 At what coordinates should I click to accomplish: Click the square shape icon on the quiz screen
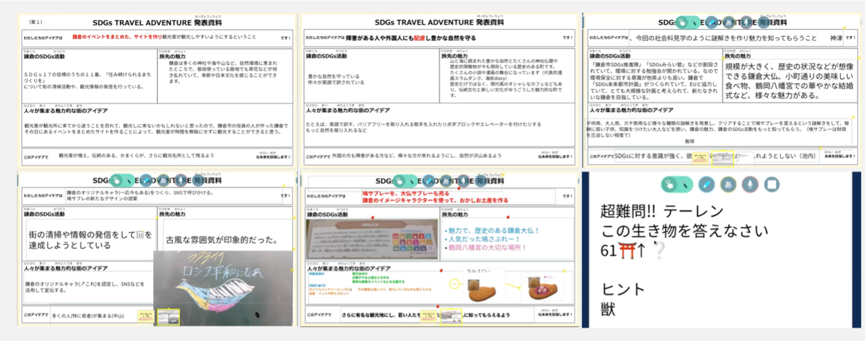click(x=772, y=185)
